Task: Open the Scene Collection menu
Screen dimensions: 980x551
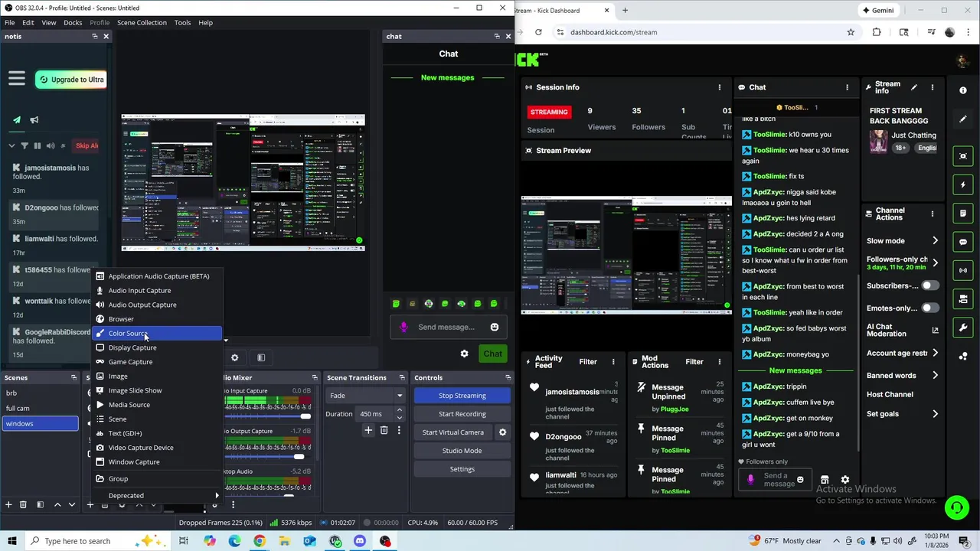Action: (142, 22)
